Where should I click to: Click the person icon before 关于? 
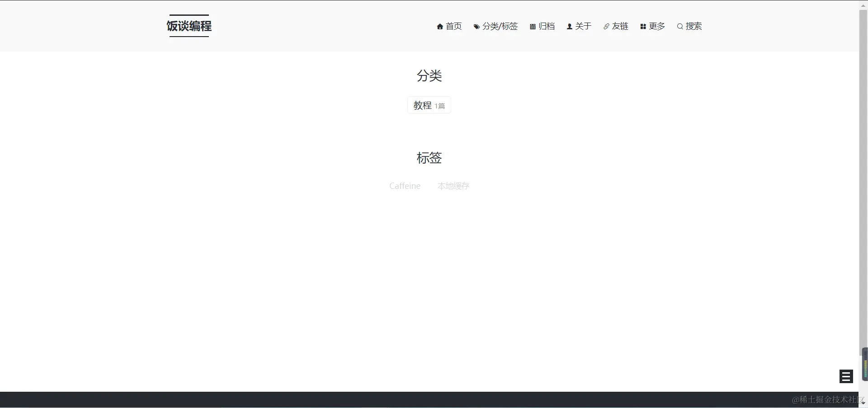point(571,26)
